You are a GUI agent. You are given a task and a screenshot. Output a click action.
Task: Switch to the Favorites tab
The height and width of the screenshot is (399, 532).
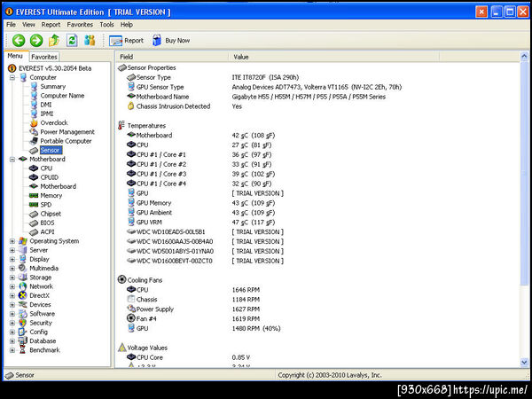pyautogui.click(x=44, y=57)
